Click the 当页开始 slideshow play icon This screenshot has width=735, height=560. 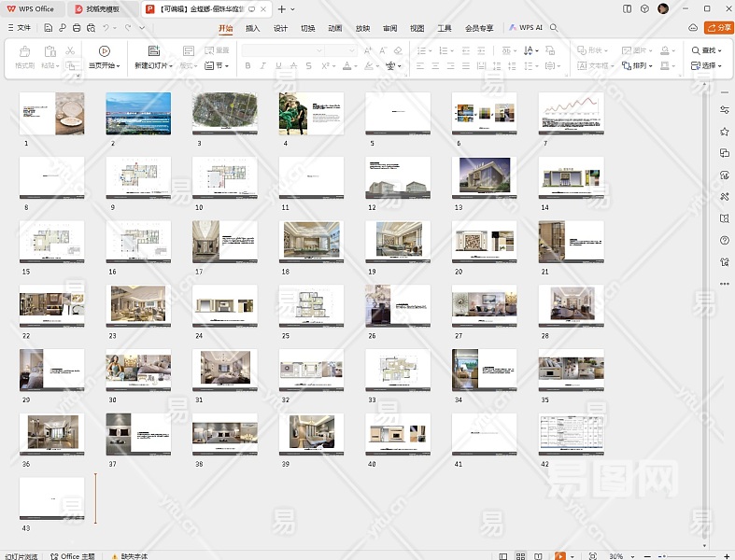point(104,50)
